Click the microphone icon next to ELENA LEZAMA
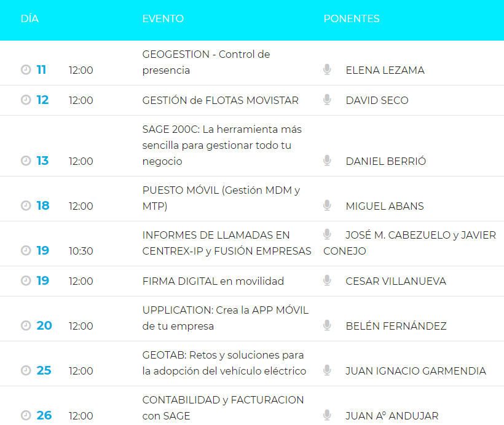The image size is (504, 425). [x=326, y=69]
